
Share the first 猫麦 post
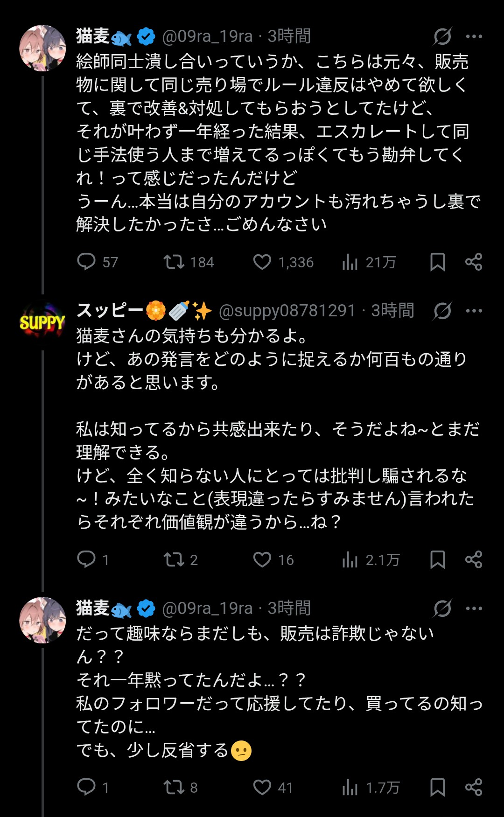tap(474, 262)
